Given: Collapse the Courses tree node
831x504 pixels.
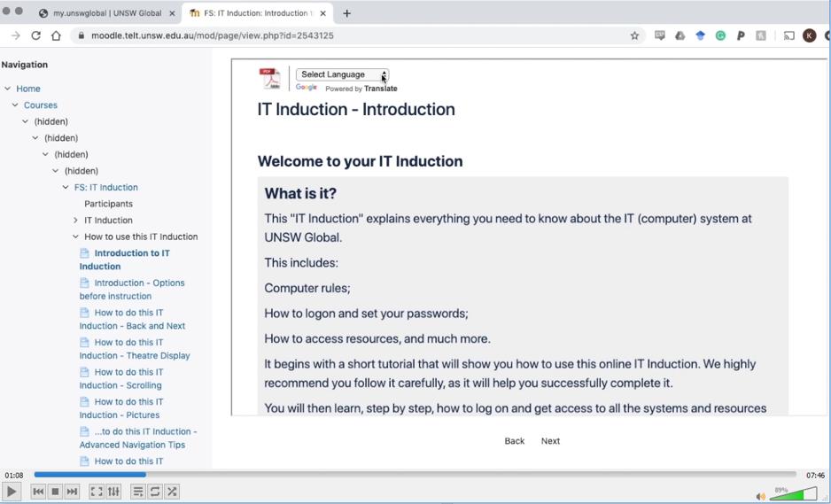Looking at the screenshot, I should click(15, 105).
